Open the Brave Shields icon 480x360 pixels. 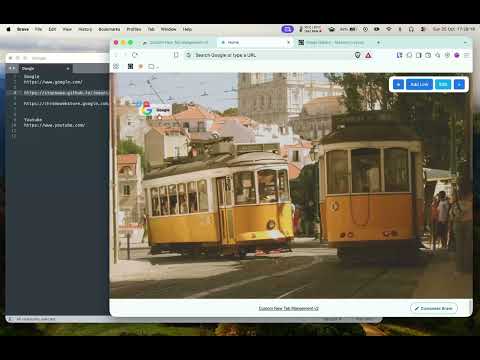point(357,55)
